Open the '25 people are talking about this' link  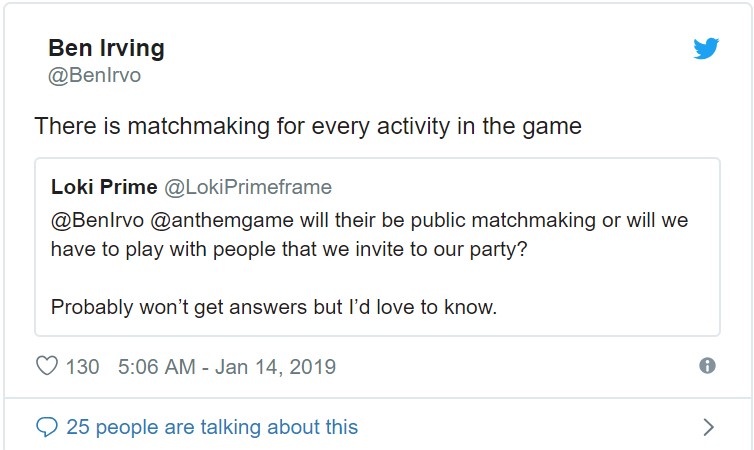(212, 427)
